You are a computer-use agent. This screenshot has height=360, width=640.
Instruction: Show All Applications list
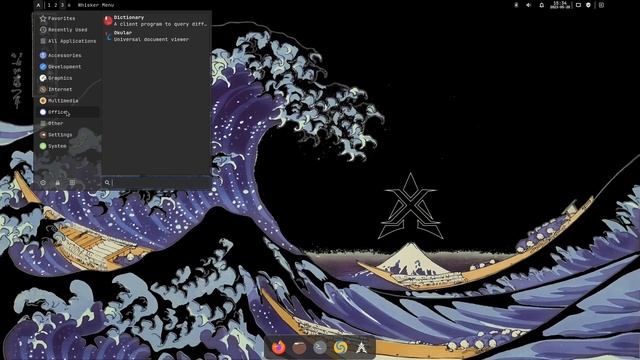pyautogui.click(x=67, y=41)
